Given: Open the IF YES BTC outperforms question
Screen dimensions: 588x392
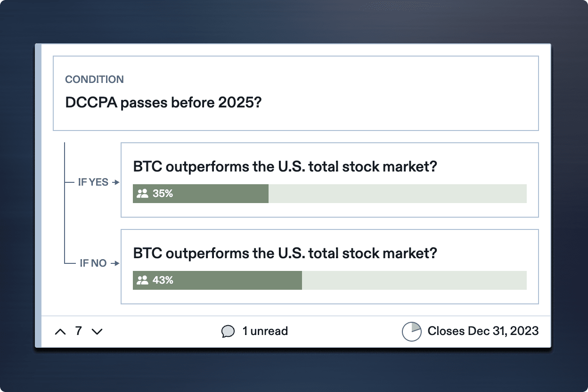Looking at the screenshot, I should (285, 167).
